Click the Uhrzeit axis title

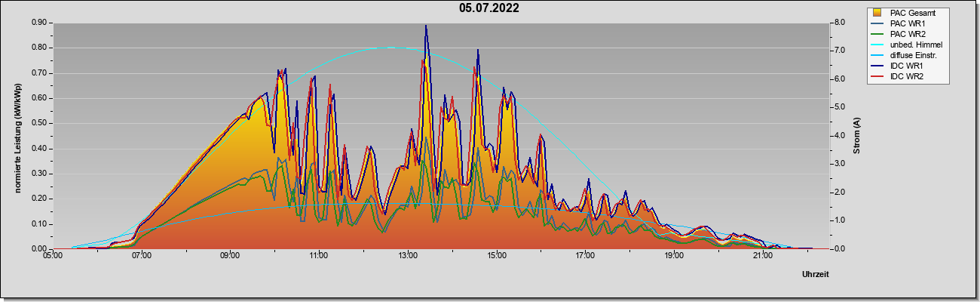click(x=815, y=275)
